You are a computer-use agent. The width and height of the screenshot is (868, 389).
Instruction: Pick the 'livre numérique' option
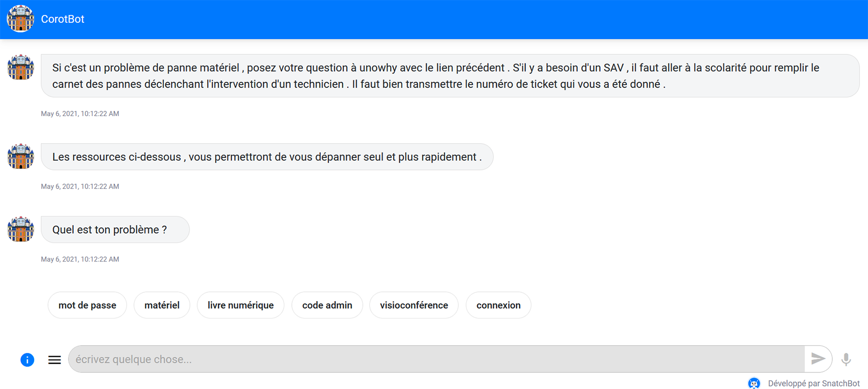pyautogui.click(x=240, y=305)
